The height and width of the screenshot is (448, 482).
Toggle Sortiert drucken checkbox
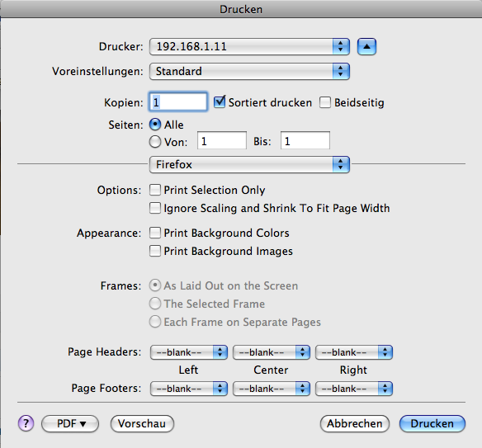[x=220, y=102]
